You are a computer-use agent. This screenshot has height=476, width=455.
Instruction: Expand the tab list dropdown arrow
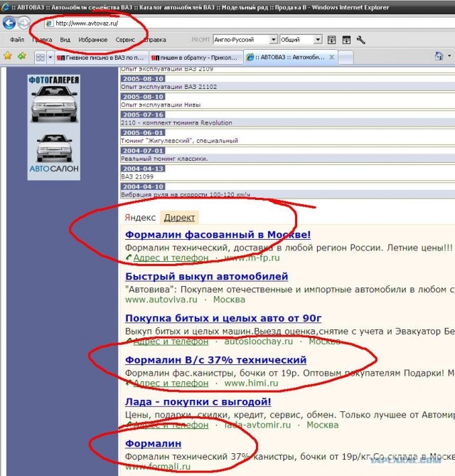point(50,57)
